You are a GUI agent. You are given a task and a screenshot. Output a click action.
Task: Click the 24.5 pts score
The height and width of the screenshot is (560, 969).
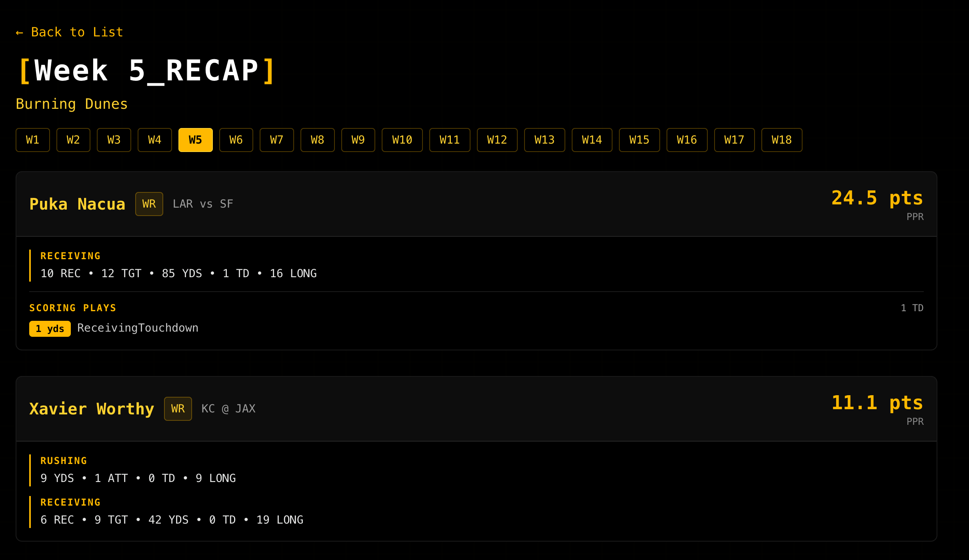[877, 198]
